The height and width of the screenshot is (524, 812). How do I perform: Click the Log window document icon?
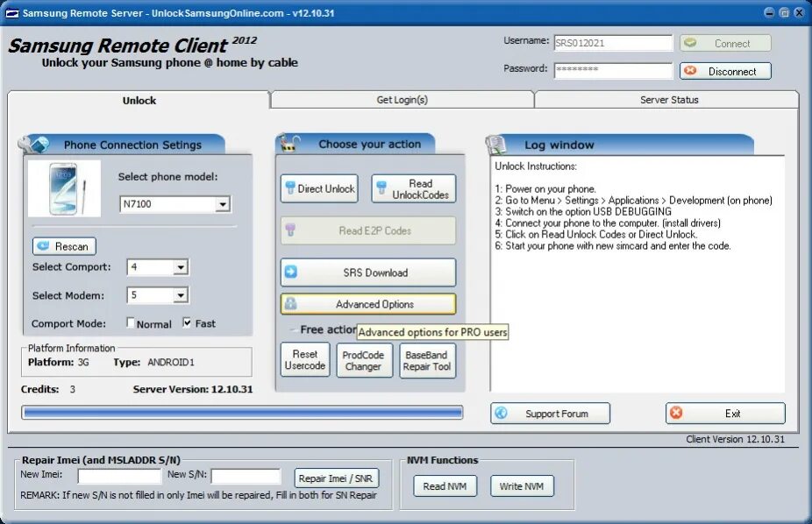point(496,145)
